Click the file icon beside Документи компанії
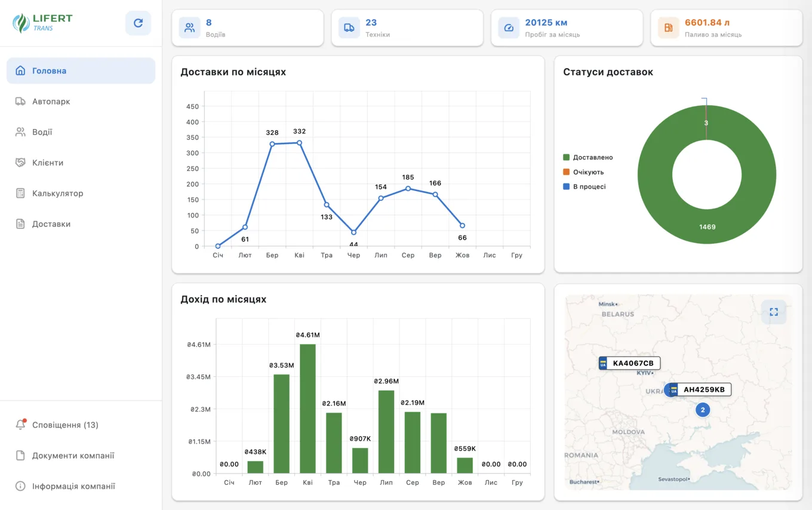812x510 pixels. tap(20, 456)
